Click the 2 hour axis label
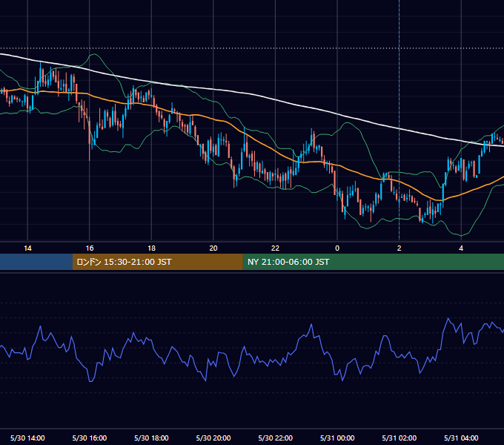The height and width of the screenshot is (445, 504). coord(399,248)
